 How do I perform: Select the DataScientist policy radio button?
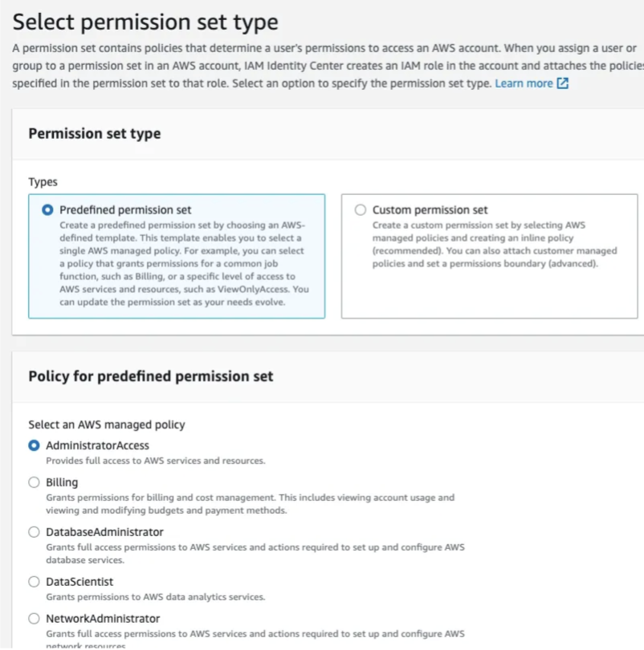tap(34, 582)
